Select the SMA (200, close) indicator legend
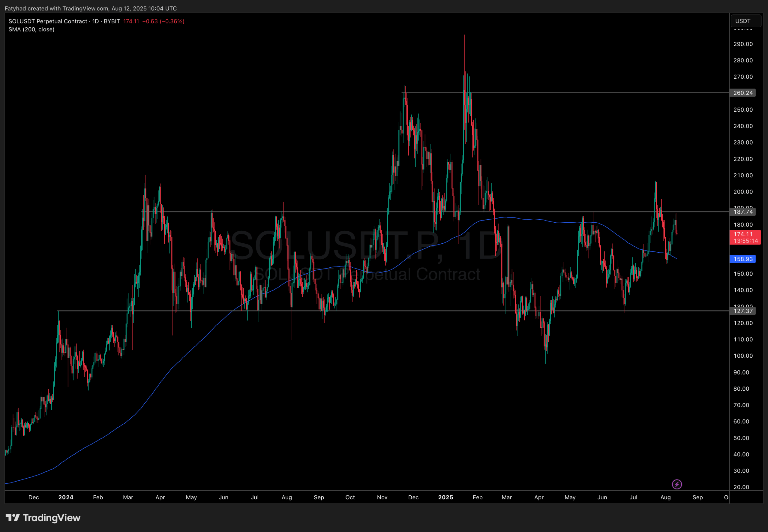The image size is (768, 532). 31,29
